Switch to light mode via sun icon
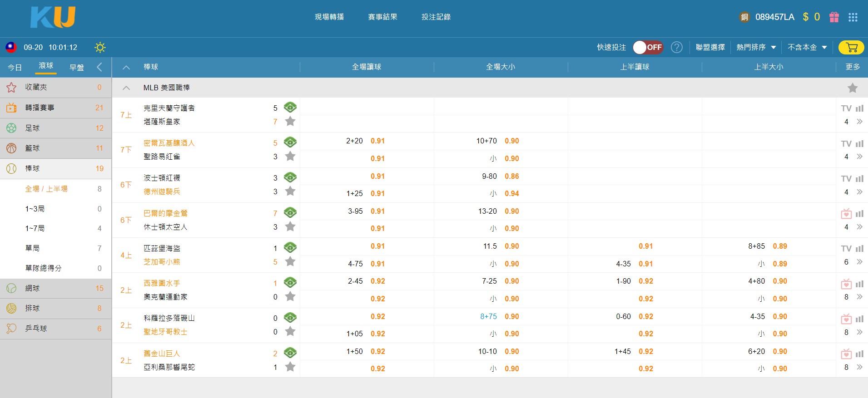This screenshot has height=398, width=868. 100,47
